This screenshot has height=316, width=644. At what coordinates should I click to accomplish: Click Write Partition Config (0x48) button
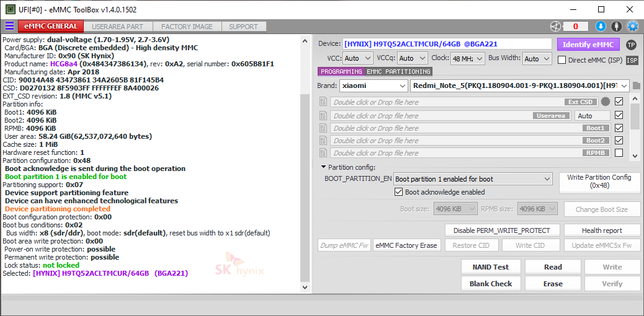(x=599, y=183)
